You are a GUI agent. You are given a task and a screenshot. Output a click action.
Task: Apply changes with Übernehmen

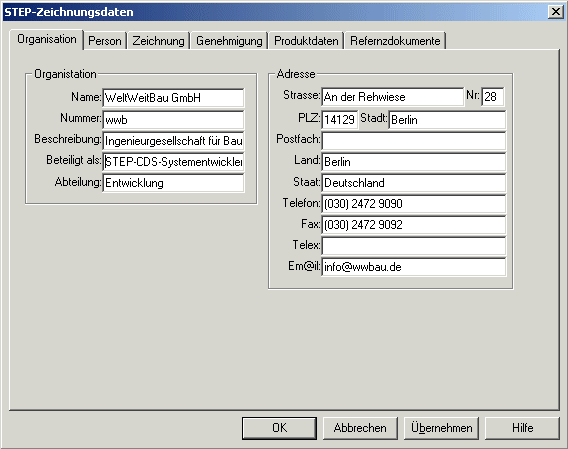click(x=441, y=428)
